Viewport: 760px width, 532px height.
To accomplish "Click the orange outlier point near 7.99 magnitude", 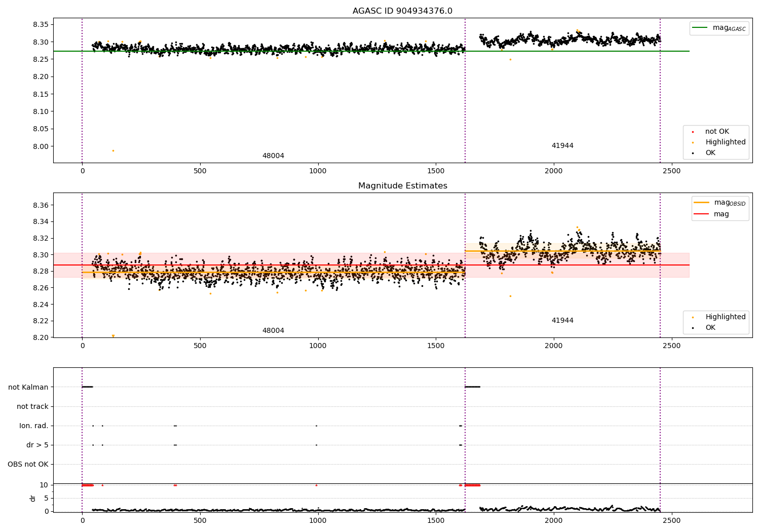I will click(113, 150).
